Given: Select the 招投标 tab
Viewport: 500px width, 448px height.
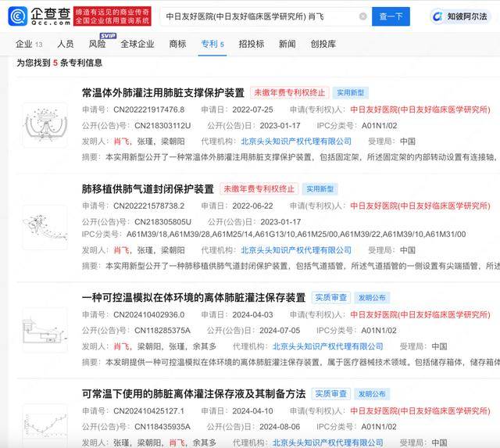Looking at the screenshot, I should (x=252, y=44).
